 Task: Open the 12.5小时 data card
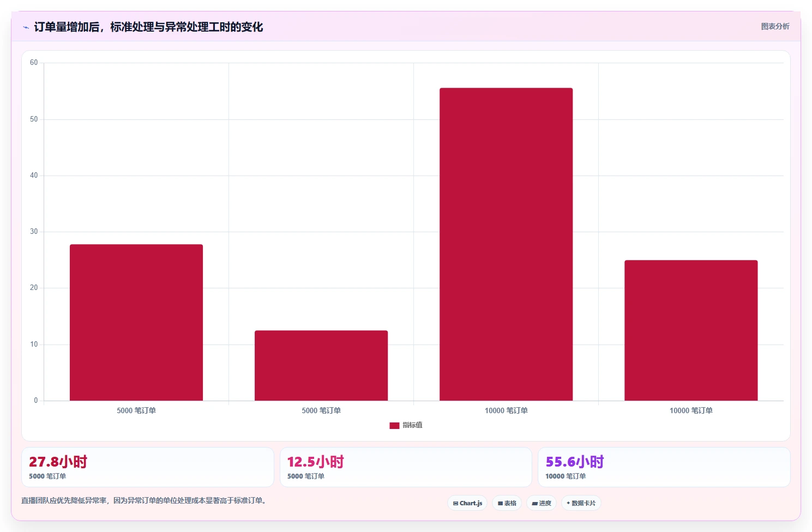[406, 467]
